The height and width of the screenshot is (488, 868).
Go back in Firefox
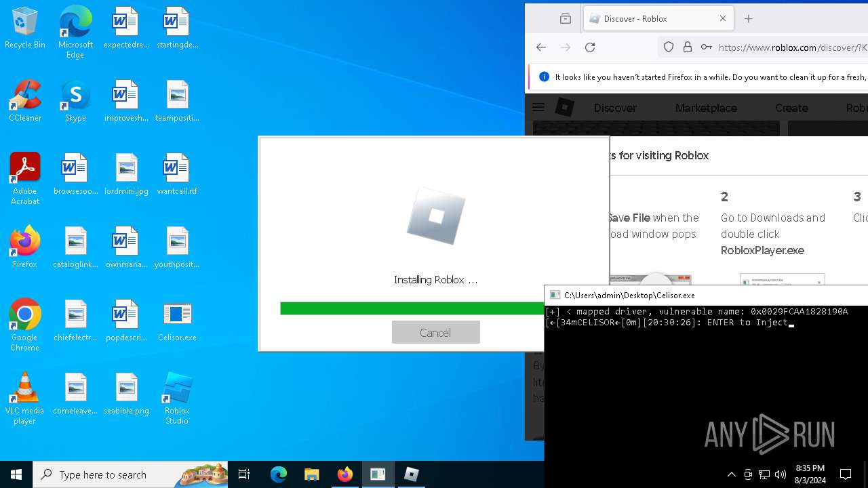[540, 47]
